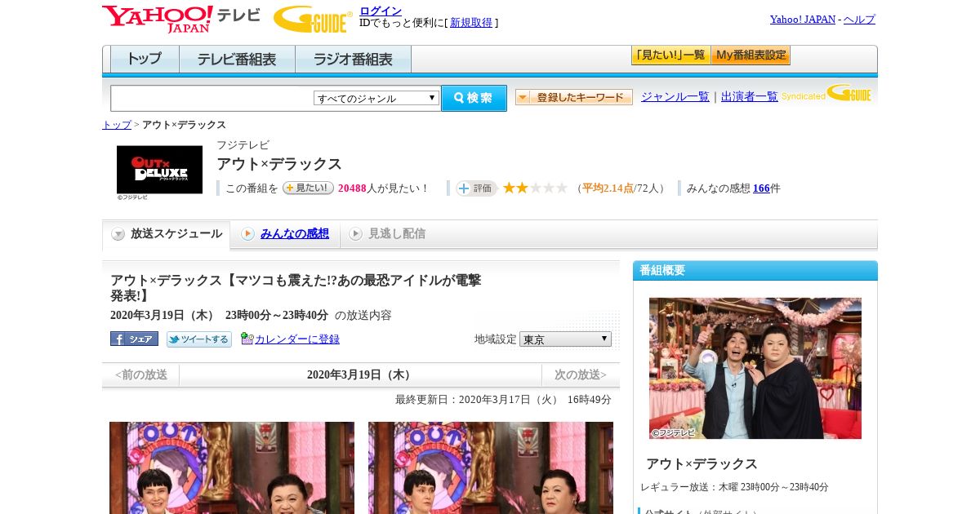Click the 番組概要 sidebar program photo
Screen dimensions: 980x514
coord(755,368)
